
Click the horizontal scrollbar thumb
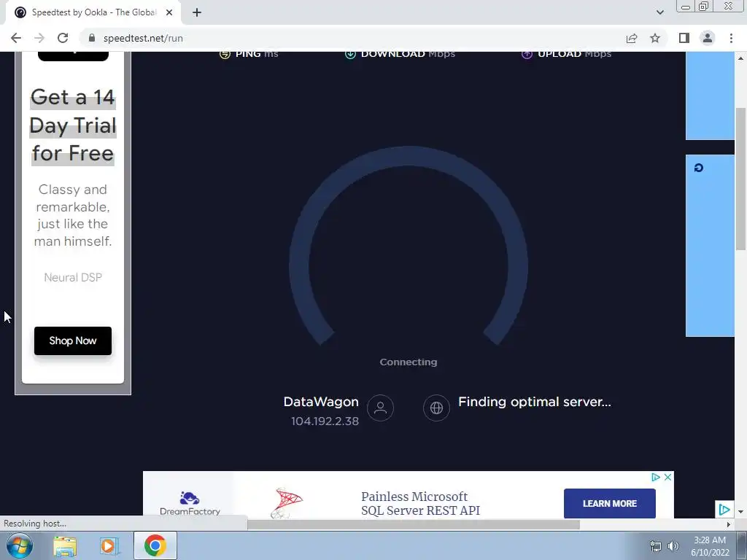tap(414, 525)
